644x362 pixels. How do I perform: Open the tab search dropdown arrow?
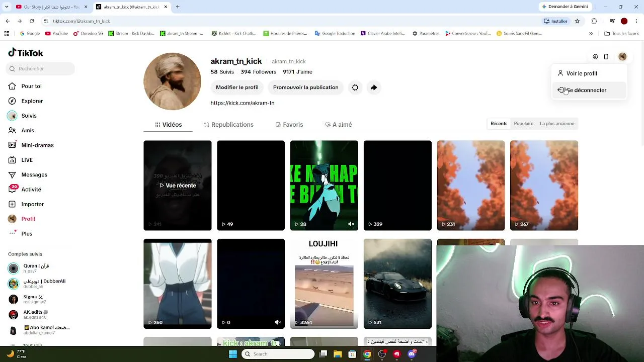7,7
